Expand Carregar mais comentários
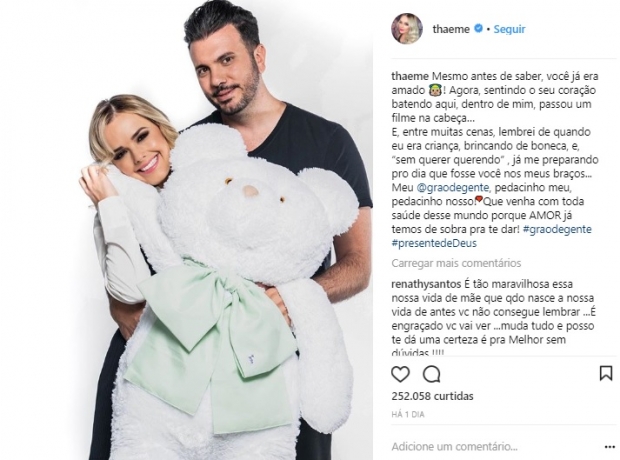Viewport: 620px width, 460px height. point(456,263)
